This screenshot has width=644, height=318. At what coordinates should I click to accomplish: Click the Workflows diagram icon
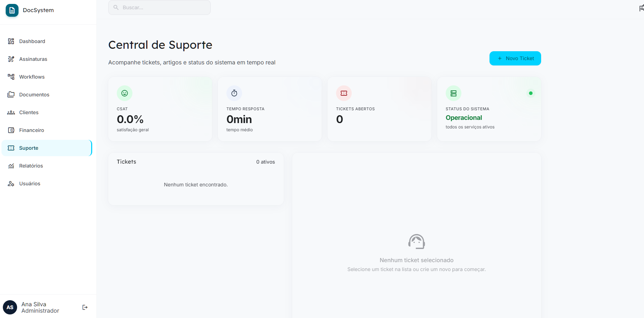(x=11, y=77)
